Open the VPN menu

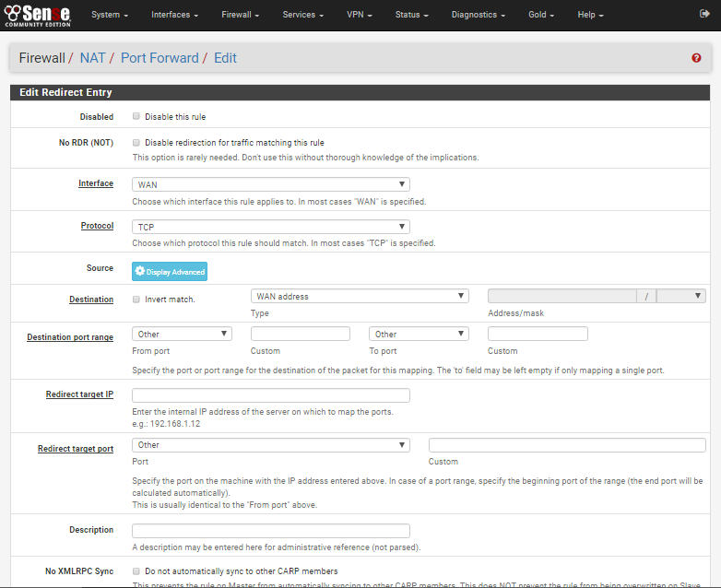point(360,15)
